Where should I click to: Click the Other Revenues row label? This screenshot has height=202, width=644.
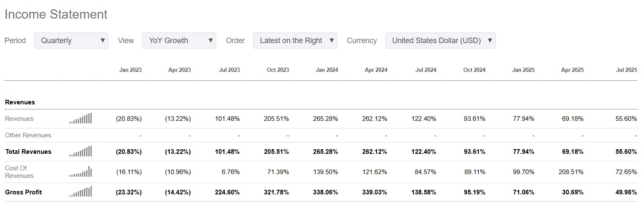point(28,135)
